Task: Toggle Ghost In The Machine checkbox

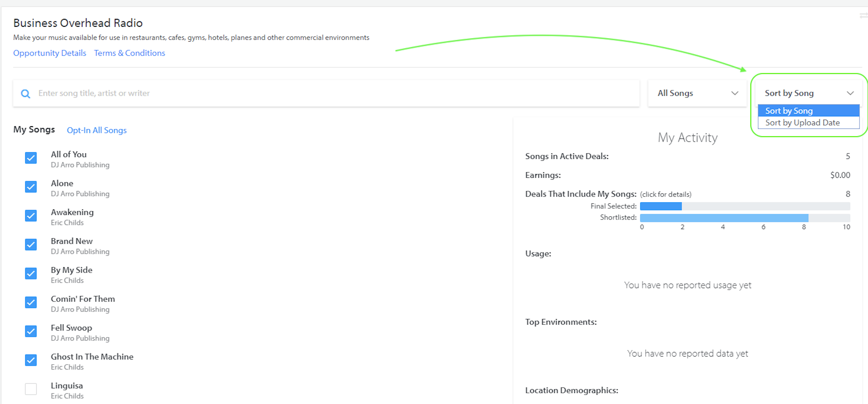Action: [31, 360]
